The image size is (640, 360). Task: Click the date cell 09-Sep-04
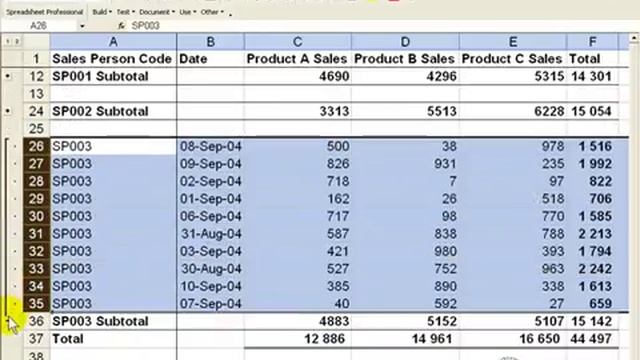[211, 164]
